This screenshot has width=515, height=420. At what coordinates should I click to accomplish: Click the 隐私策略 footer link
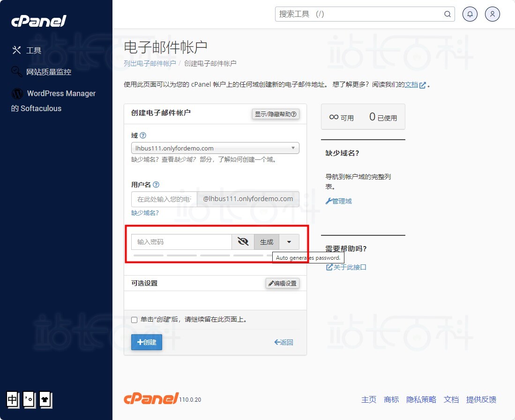point(421,400)
